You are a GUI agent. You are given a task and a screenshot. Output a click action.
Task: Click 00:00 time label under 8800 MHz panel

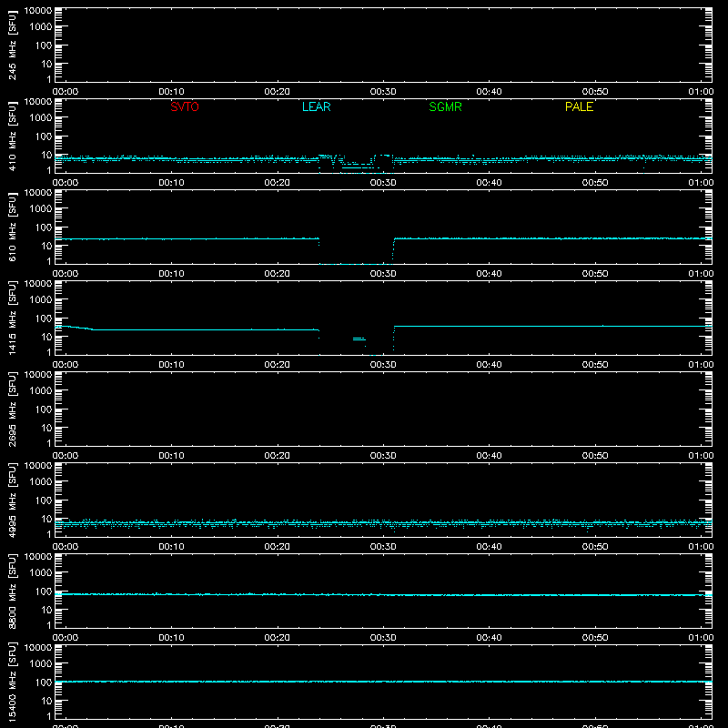click(66, 638)
